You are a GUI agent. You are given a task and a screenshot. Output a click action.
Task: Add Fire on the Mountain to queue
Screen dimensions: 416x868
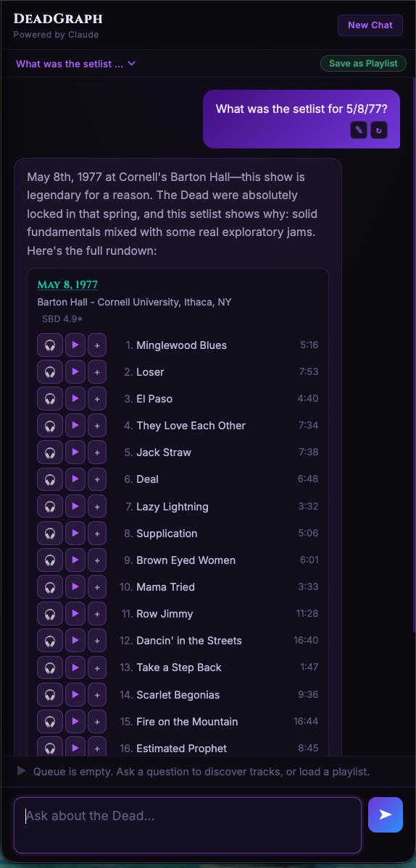[x=97, y=722]
